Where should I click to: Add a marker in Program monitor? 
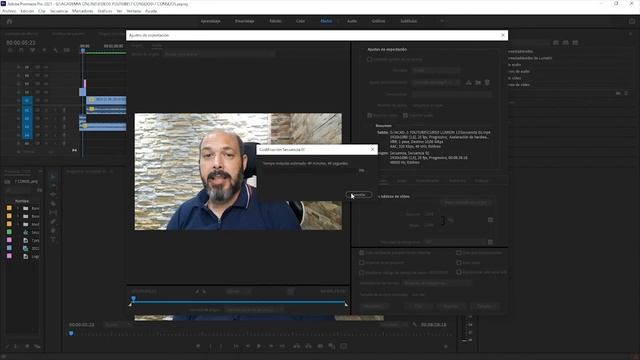pyautogui.click(x=198, y=346)
